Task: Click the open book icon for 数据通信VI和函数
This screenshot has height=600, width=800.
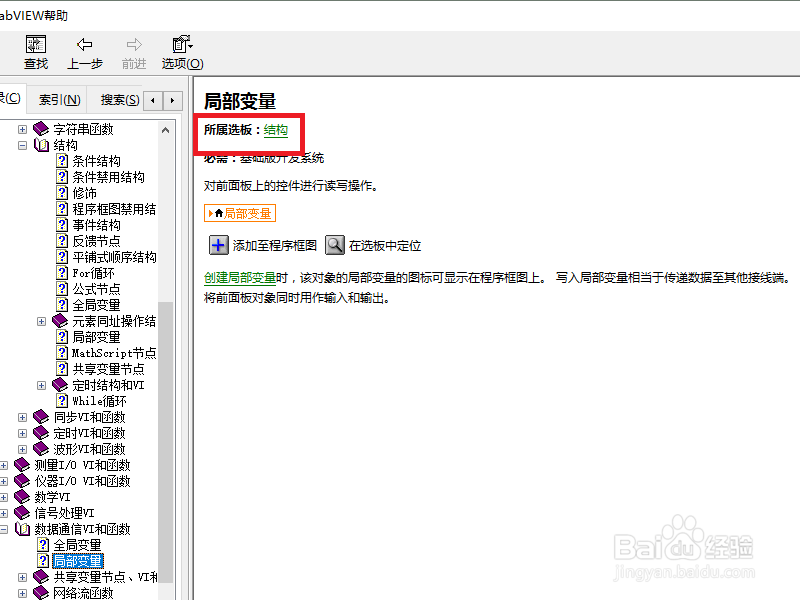Action: pyautogui.click(x=22, y=529)
